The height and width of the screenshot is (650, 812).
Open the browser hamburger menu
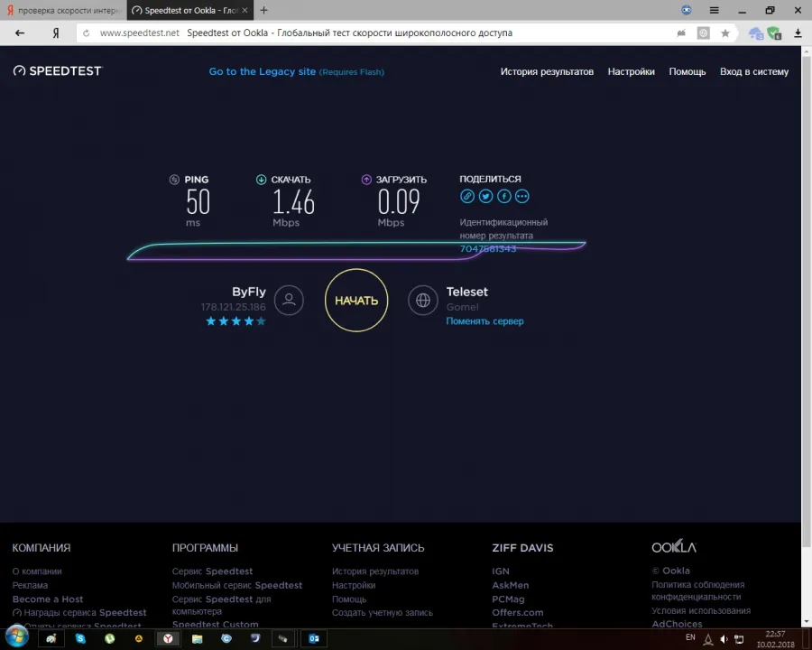pyautogui.click(x=715, y=10)
